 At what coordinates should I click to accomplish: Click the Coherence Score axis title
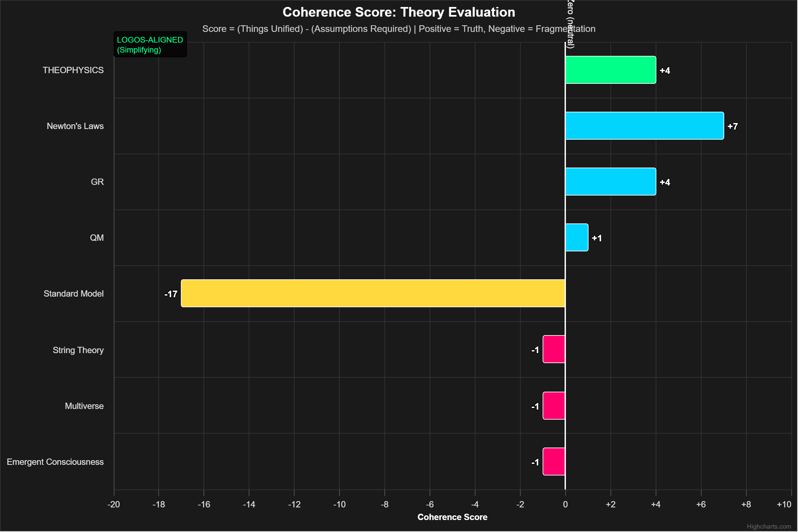pos(452,517)
